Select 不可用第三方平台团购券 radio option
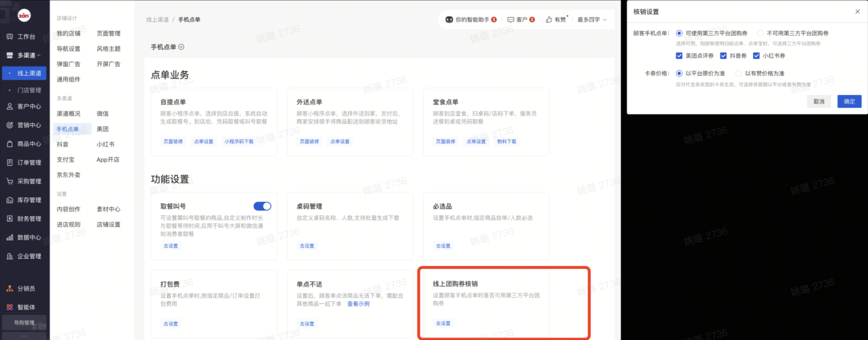The height and width of the screenshot is (340, 868). [760, 33]
